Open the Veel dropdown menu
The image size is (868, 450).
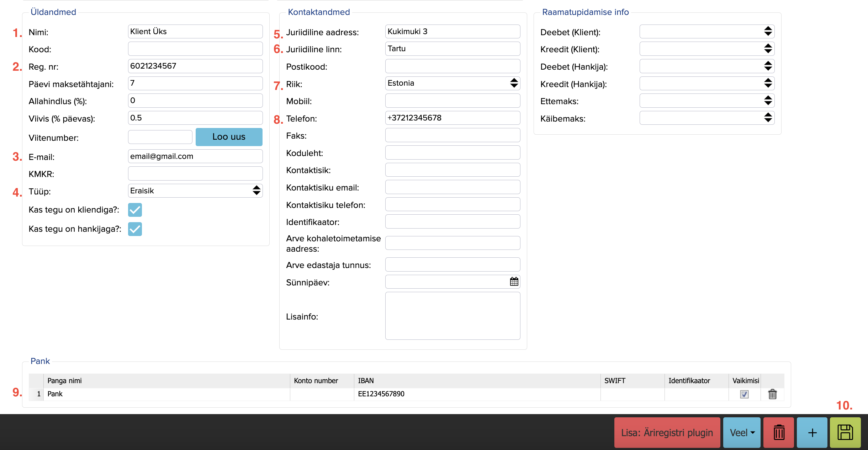click(x=742, y=432)
